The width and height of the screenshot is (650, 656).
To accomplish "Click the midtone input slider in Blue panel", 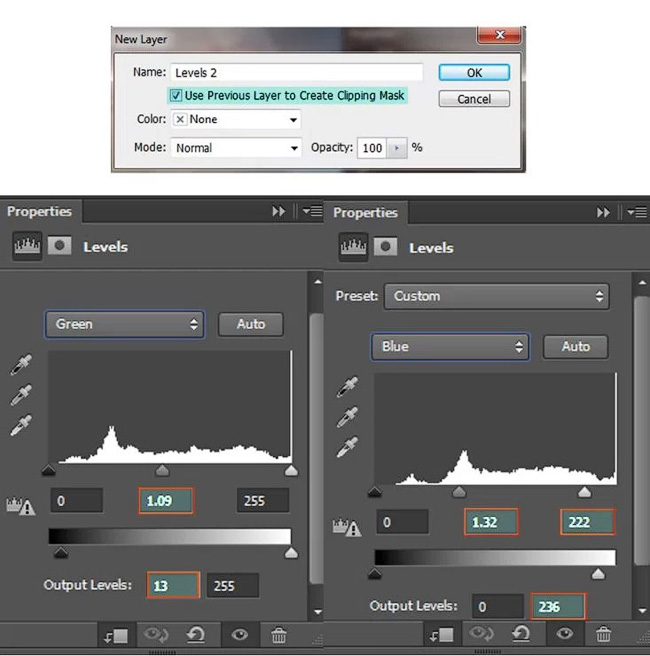I will (459, 492).
